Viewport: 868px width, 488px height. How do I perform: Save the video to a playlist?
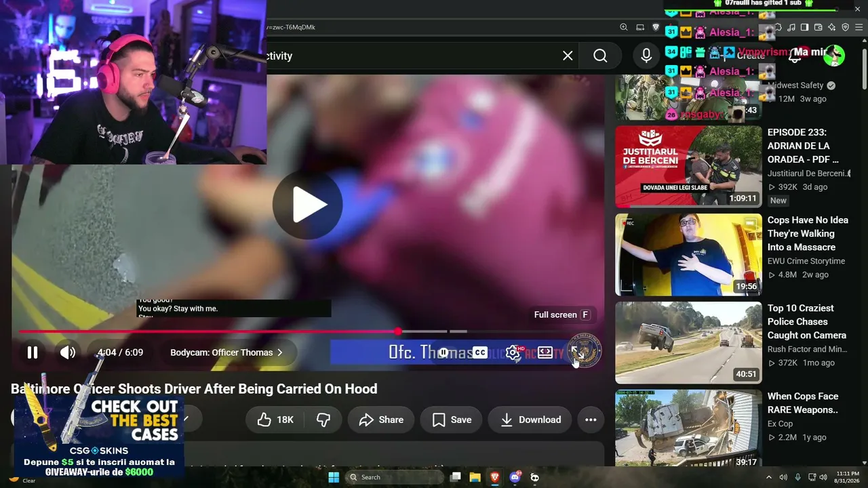(x=451, y=420)
